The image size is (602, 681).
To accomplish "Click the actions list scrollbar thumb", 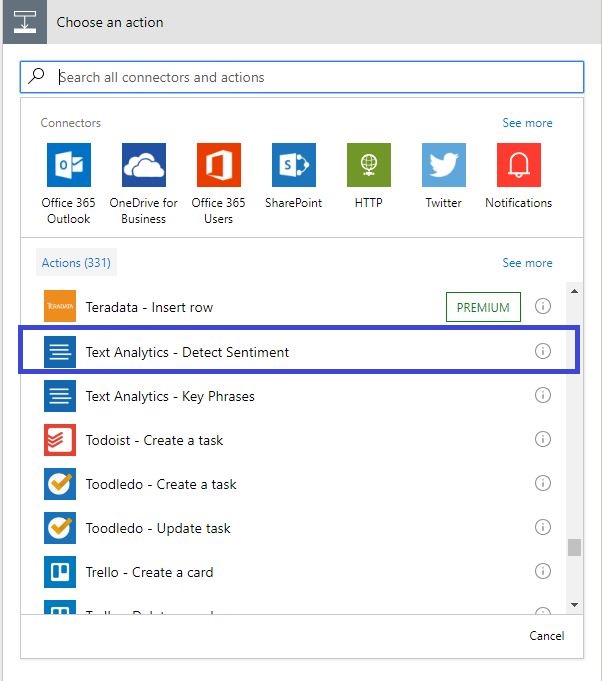I will click(x=574, y=547).
